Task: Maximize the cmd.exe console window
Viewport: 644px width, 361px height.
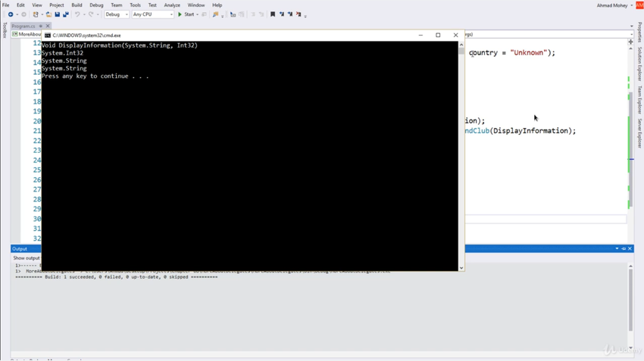Action: tap(438, 35)
